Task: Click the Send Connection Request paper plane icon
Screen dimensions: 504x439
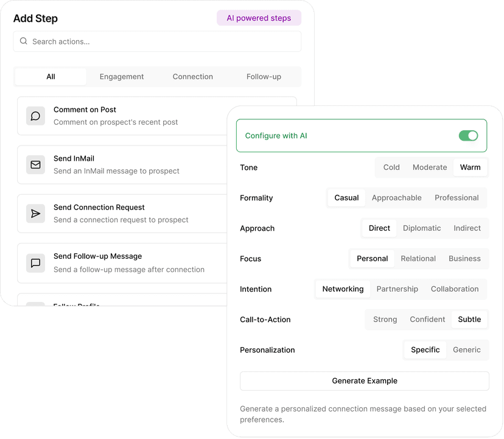Action: 35,213
